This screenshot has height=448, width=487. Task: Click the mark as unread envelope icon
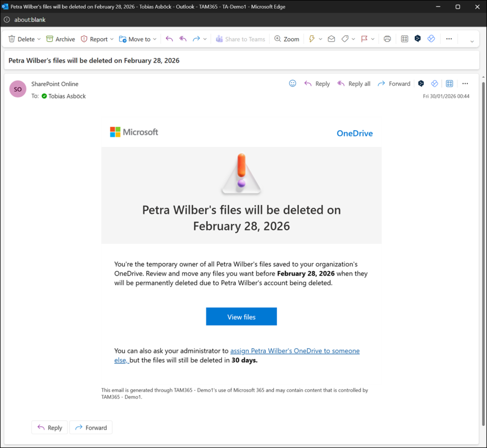pos(331,39)
